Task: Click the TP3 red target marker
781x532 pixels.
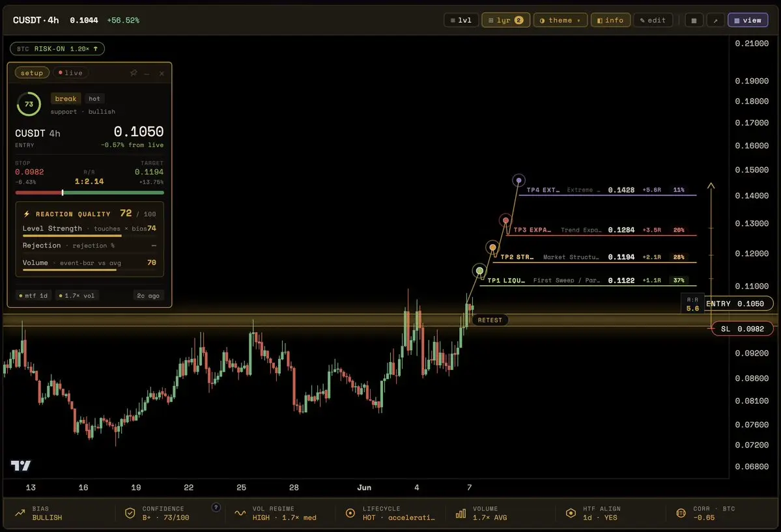Action: click(x=505, y=220)
